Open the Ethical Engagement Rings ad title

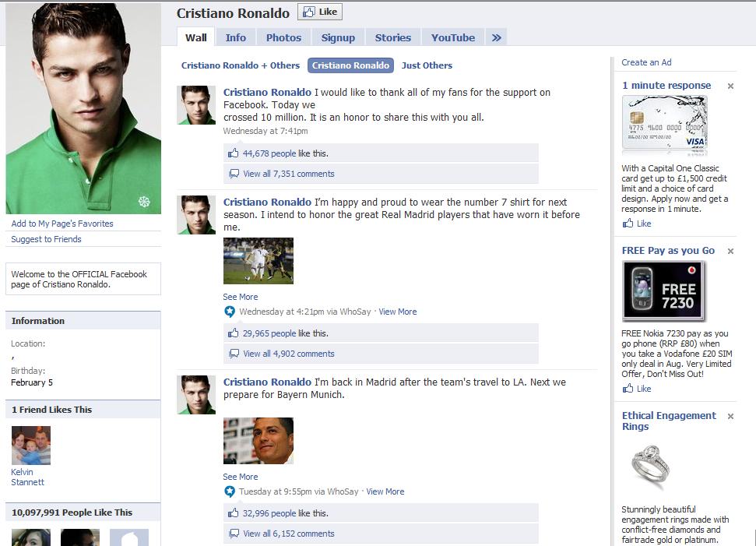pos(670,421)
